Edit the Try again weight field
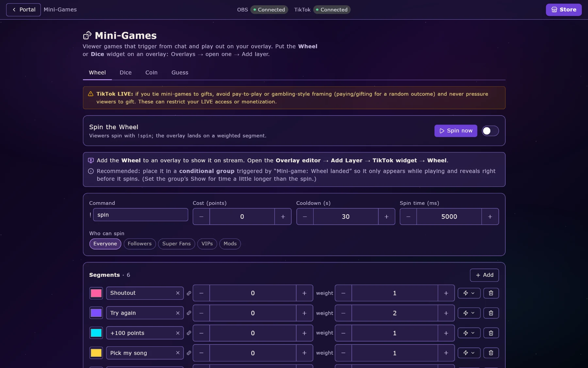This screenshot has width=588, height=368. (x=395, y=313)
